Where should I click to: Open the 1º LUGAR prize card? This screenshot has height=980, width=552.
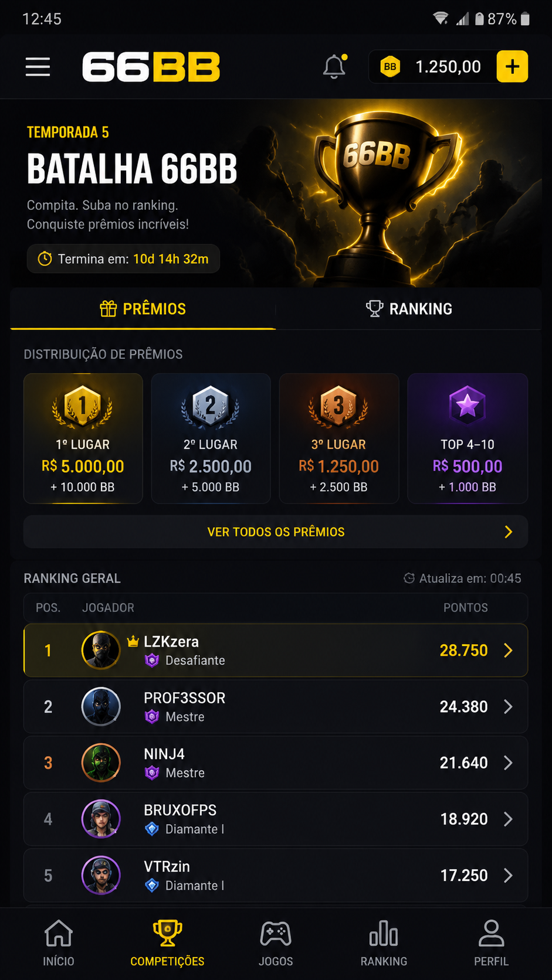[83, 438]
